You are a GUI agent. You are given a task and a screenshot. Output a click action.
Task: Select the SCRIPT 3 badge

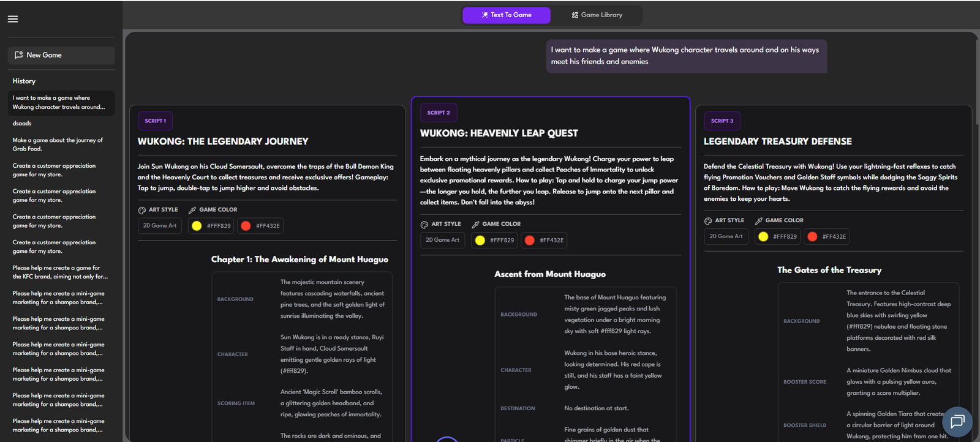722,121
